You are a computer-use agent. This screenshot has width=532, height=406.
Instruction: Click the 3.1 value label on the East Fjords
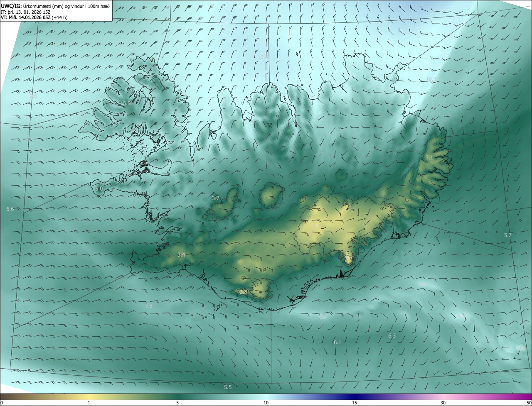pyautogui.click(x=429, y=158)
